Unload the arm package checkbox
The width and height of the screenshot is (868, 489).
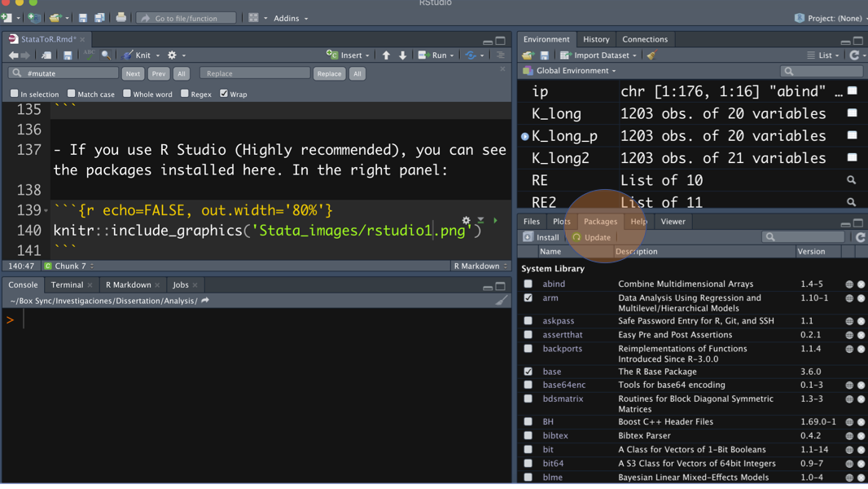(x=528, y=298)
